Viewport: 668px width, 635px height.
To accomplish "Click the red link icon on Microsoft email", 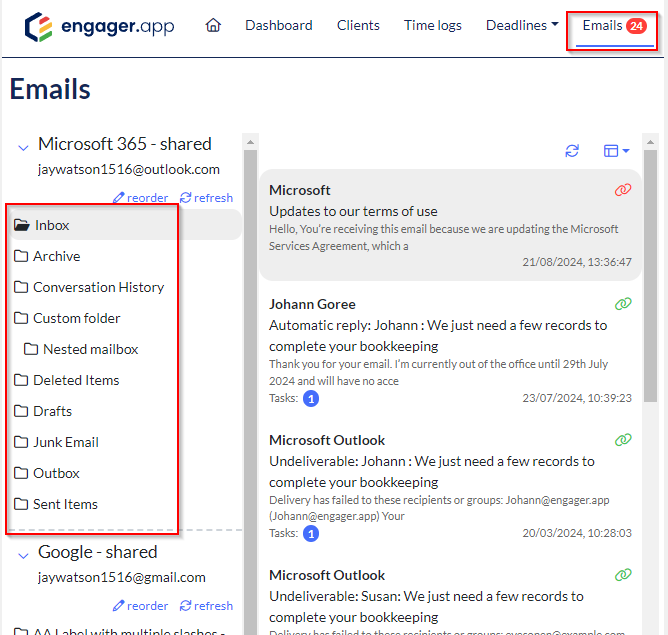I will tap(623, 190).
